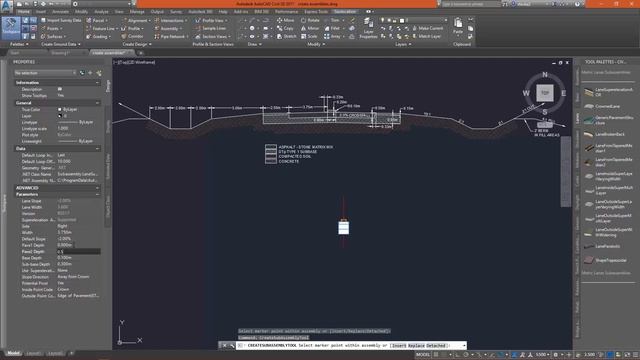Image resolution: width=640 pixels, height=360 pixels.
Task: Click Make Current layer button
Action: (x=427, y=29)
